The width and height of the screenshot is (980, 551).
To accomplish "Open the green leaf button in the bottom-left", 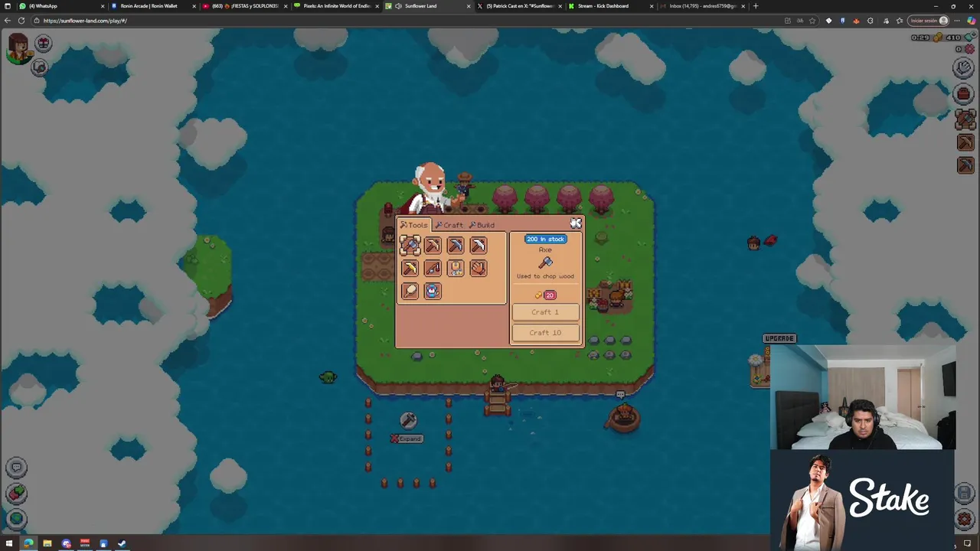I will [x=17, y=494].
